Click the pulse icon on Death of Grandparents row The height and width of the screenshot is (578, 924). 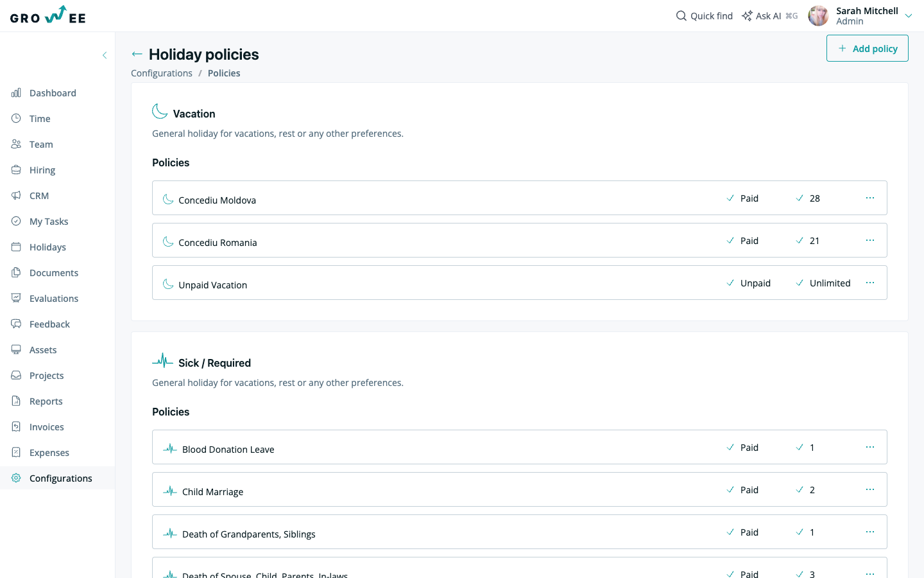click(x=170, y=533)
